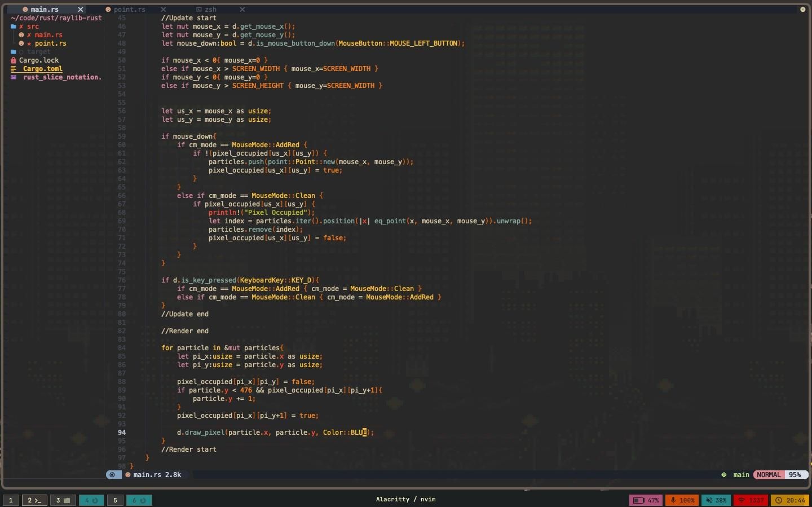Switch to workspace 3
The height and width of the screenshot is (507, 812).
63,500
